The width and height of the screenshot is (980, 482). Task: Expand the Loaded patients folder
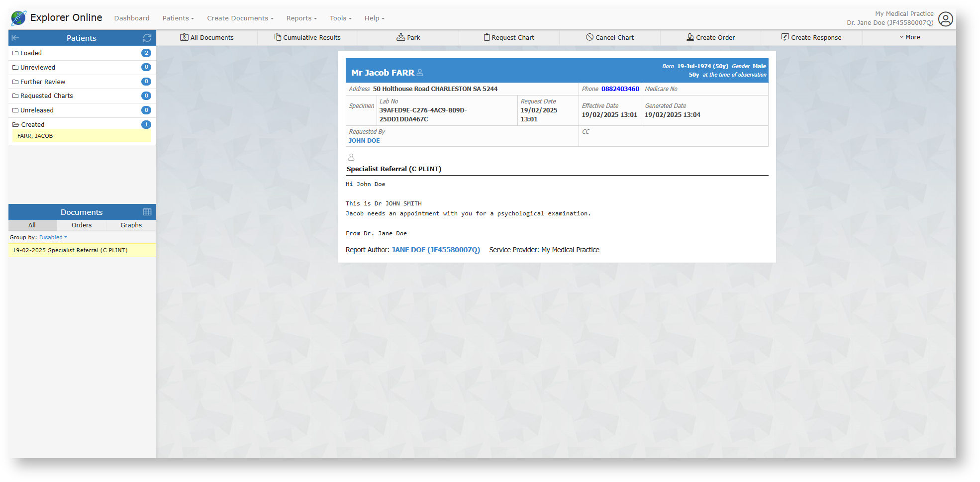pyautogui.click(x=31, y=53)
